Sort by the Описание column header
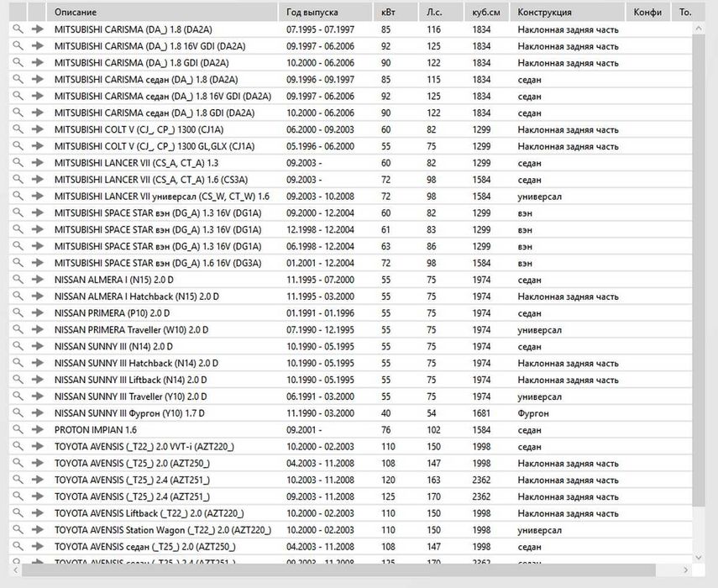Image resolution: width=718 pixels, height=588 pixels. [x=162, y=13]
